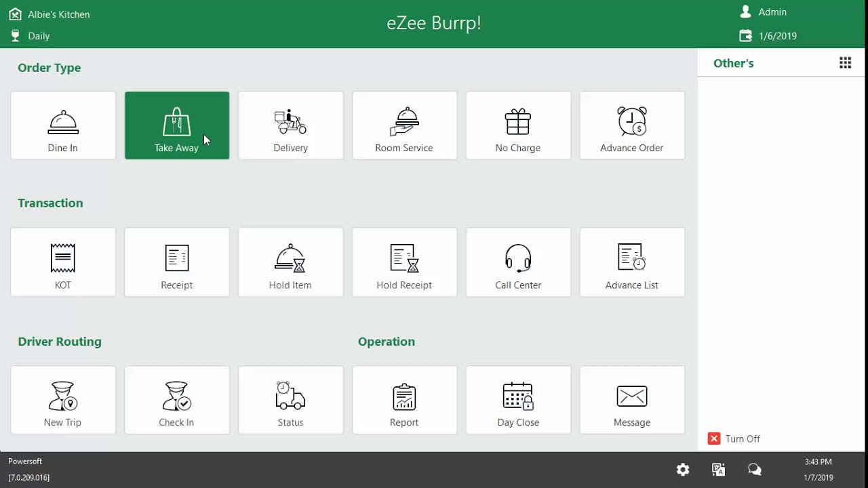Select Room Service order type
Screen dimensions: 868x488
(x=405, y=125)
